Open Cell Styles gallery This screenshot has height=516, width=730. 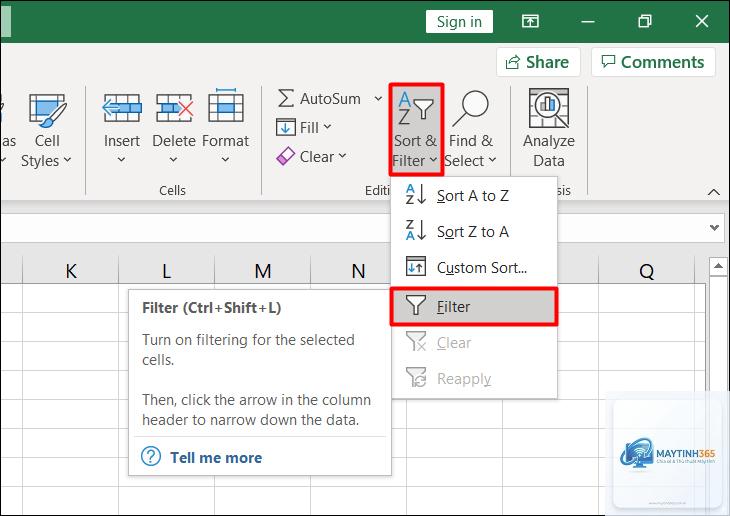tap(47, 131)
